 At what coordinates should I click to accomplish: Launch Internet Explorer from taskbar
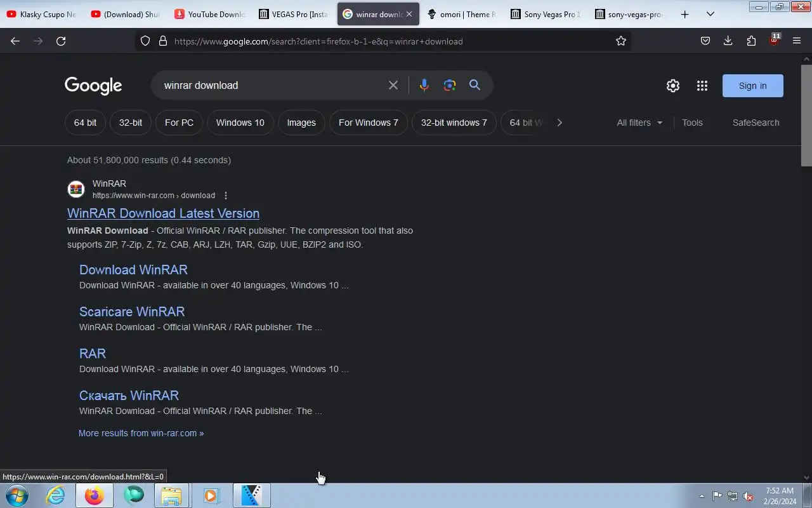56,495
